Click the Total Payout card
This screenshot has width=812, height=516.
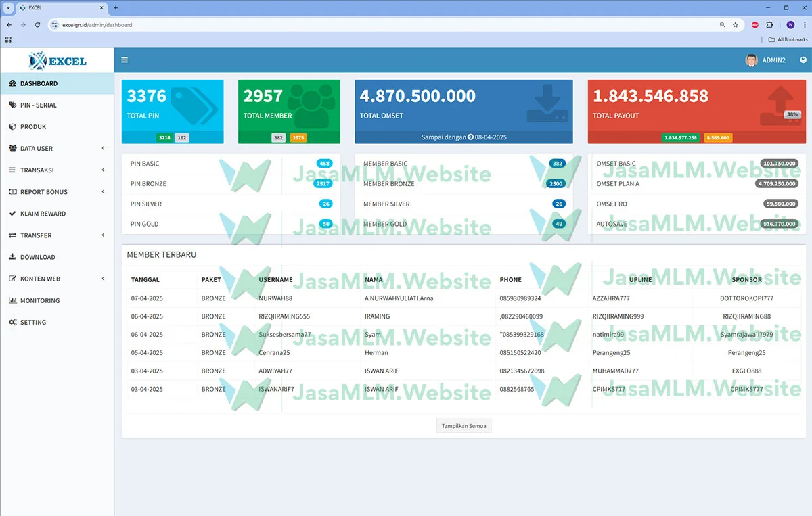tap(697, 112)
